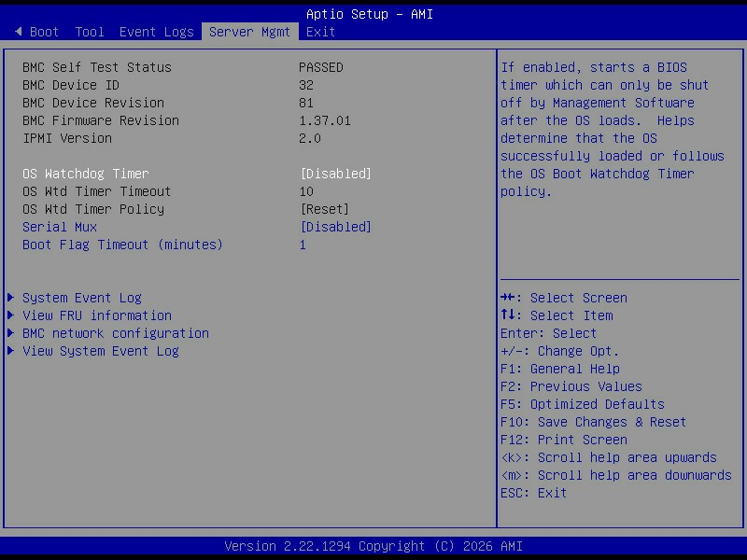747x560 pixels.
Task: Click the +/-: Change Opt. hint
Action: click(x=559, y=351)
